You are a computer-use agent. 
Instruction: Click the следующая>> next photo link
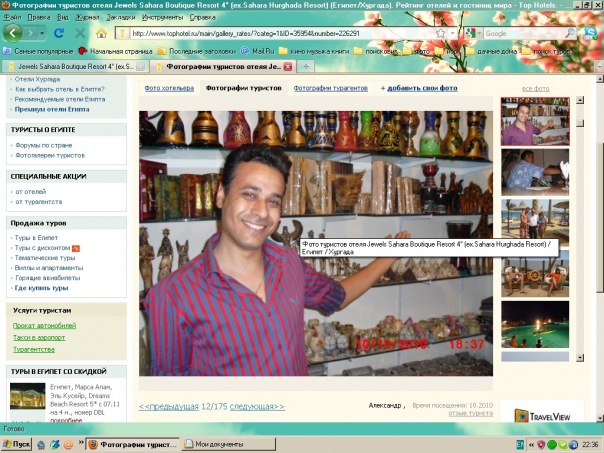coord(257,406)
